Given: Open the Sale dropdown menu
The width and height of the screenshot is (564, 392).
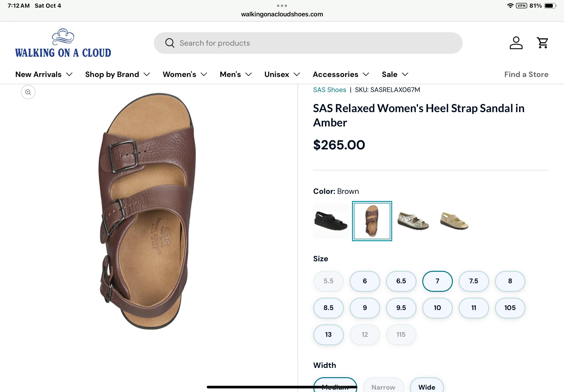Looking at the screenshot, I should pos(395,74).
